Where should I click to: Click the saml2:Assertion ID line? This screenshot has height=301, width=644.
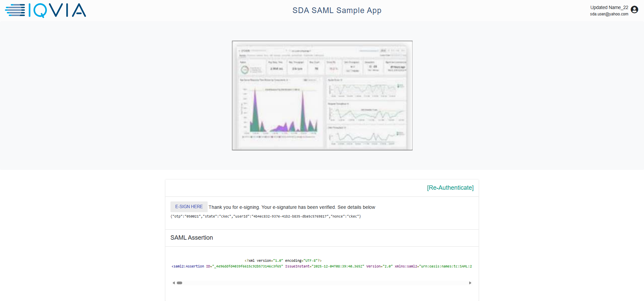[321, 266]
